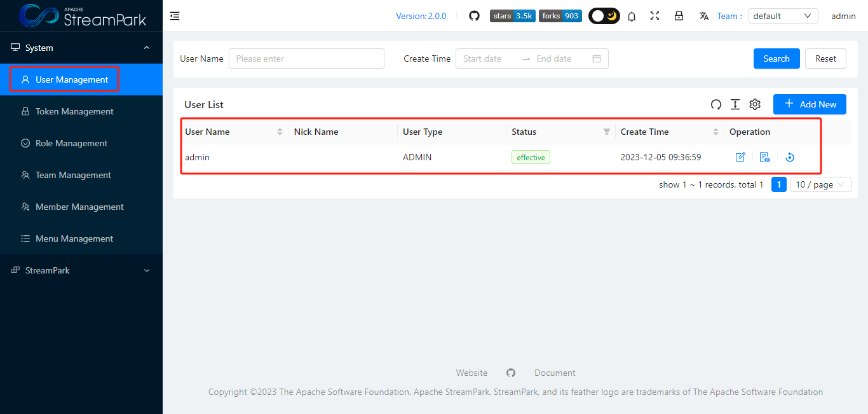The height and width of the screenshot is (414, 868).
Task: Click the Version: 2.0.0 link
Action: (x=421, y=16)
